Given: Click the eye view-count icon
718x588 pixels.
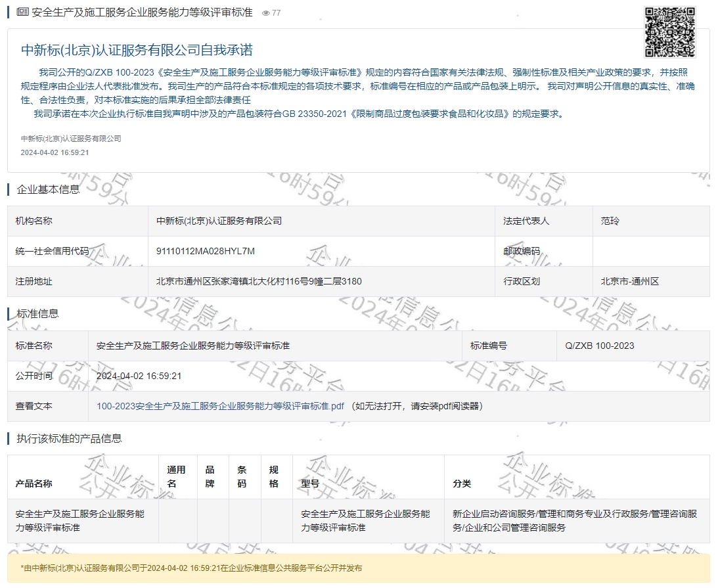Looking at the screenshot, I should tap(265, 13).
